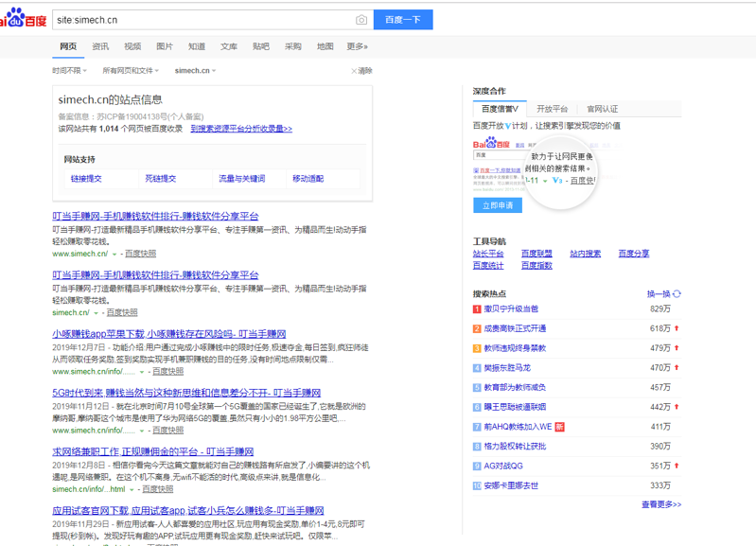Open 5G时代到来 result title
Image resolution: width=756 pixels, height=546 pixels.
(186, 393)
